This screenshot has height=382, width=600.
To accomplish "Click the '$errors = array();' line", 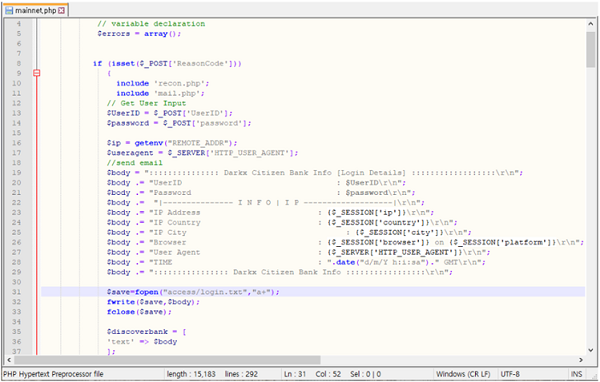I will pyautogui.click(x=139, y=34).
